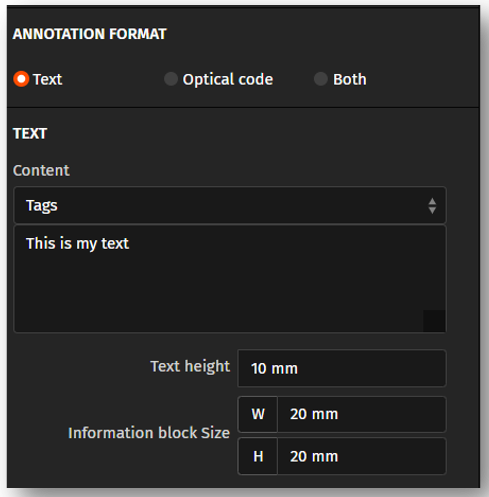This screenshot has height=497, width=489.
Task: Click the Tags dropdown up-down arrows
Action: click(x=432, y=206)
